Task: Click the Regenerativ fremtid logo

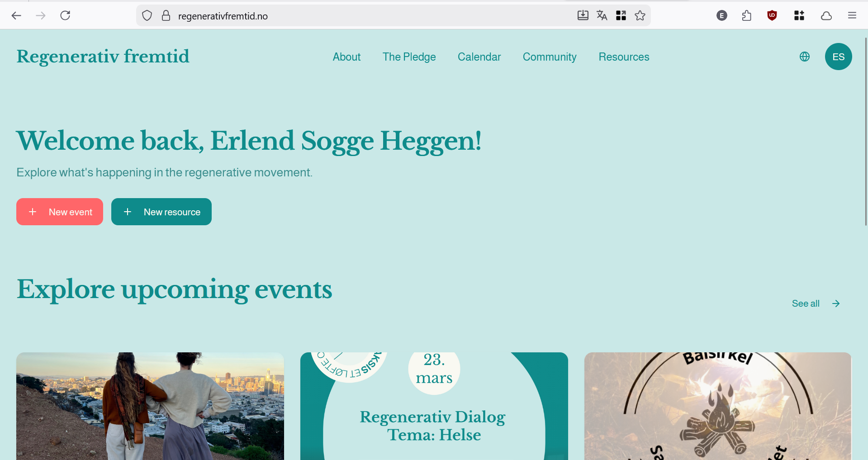Action: pyautogui.click(x=103, y=57)
